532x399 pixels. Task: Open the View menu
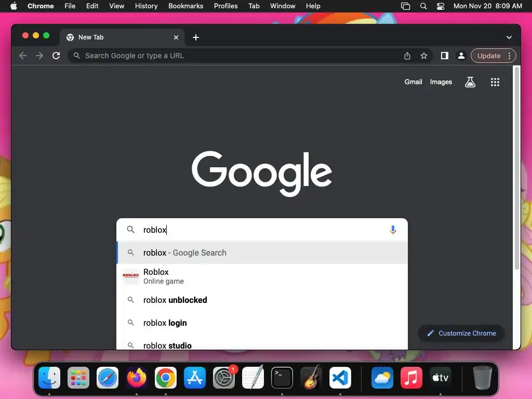point(117,6)
